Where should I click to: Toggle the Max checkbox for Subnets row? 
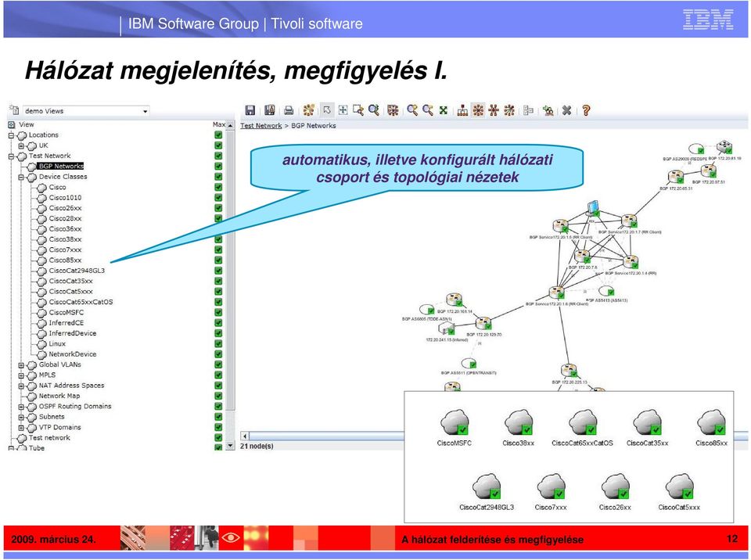[218, 417]
